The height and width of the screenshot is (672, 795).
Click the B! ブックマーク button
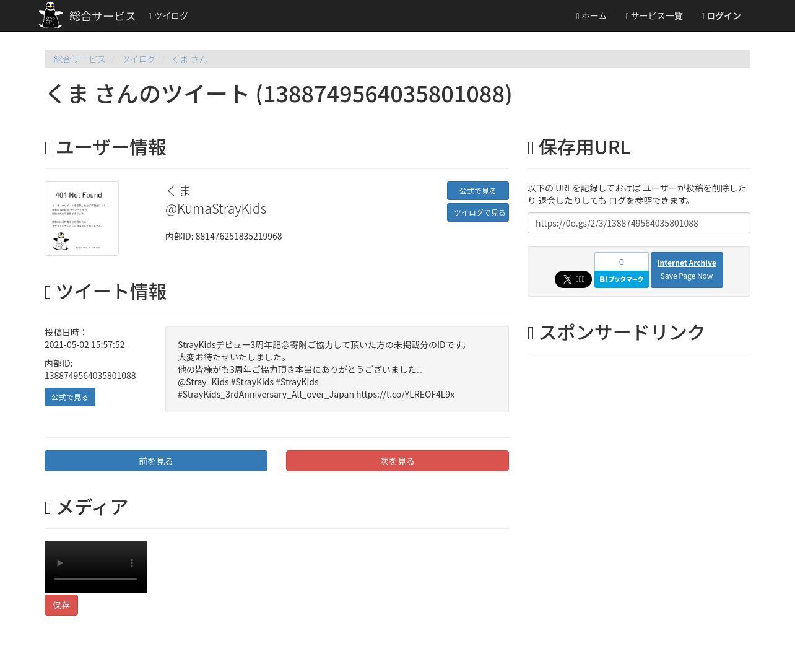click(622, 279)
